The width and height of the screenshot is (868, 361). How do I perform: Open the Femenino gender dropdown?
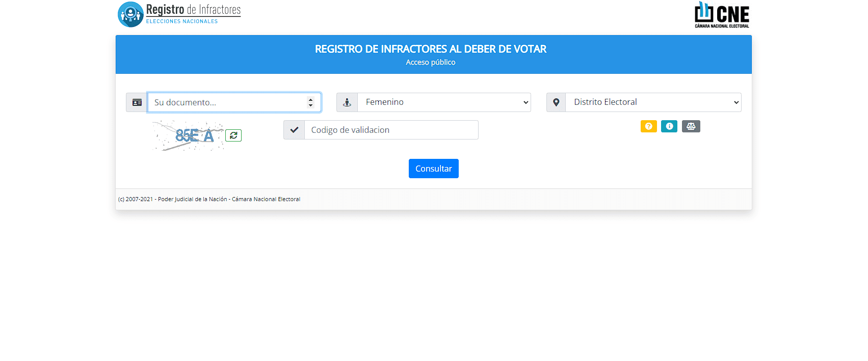[444, 102]
